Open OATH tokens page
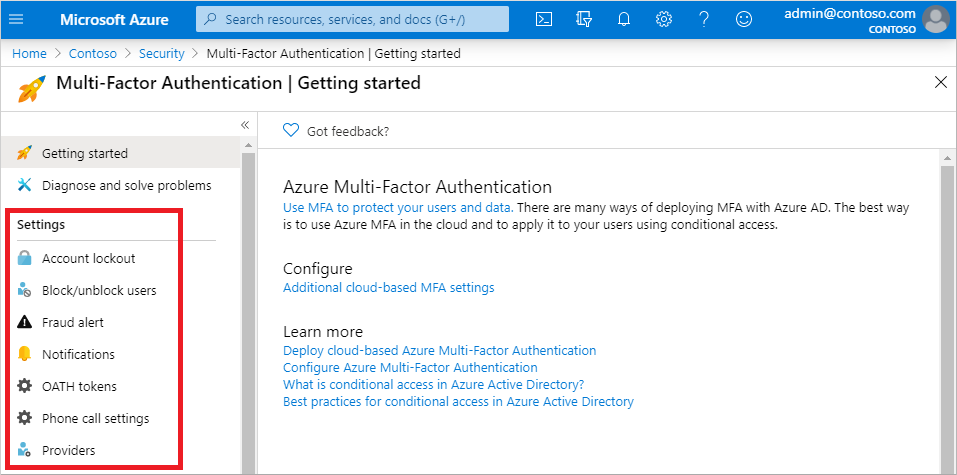Image resolution: width=957 pixels, height=475 pixels. (79, 386)
